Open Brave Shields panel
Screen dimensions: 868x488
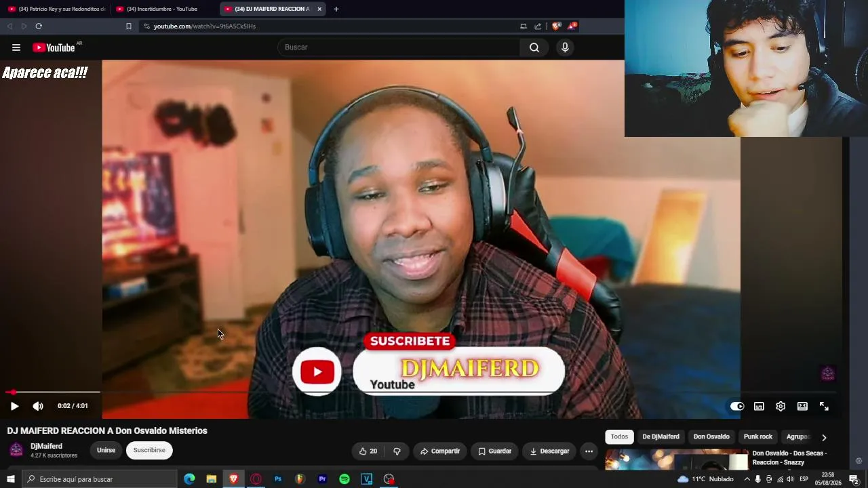pos(556,26)
